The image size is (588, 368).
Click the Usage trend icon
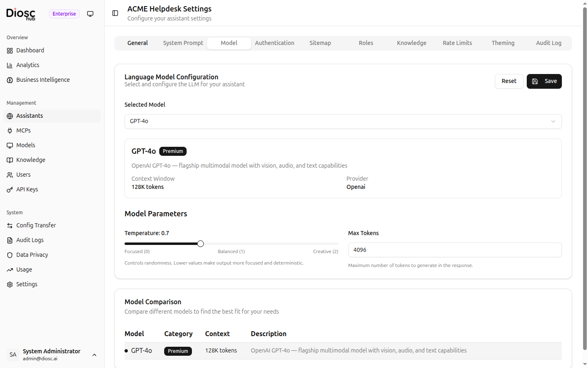click(x=10, y=270)
